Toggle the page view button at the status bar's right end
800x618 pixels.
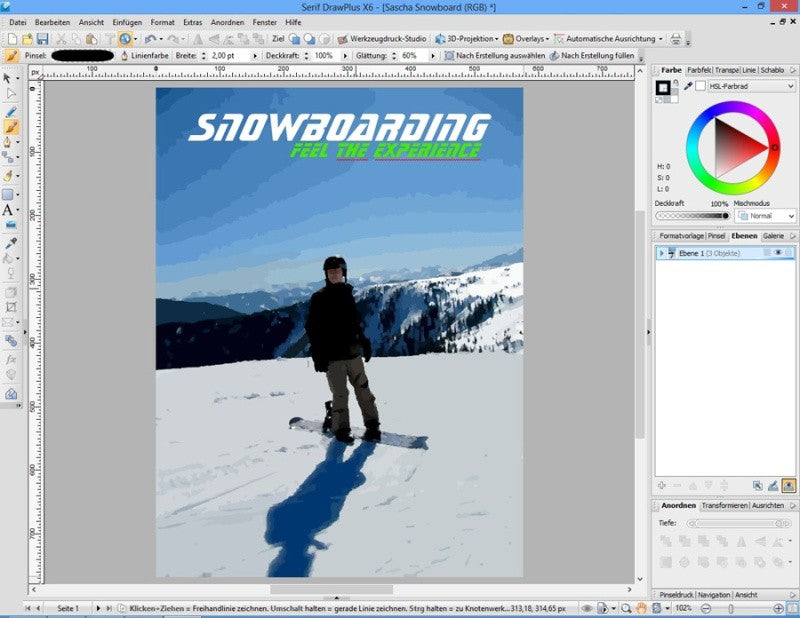point(793,608)
